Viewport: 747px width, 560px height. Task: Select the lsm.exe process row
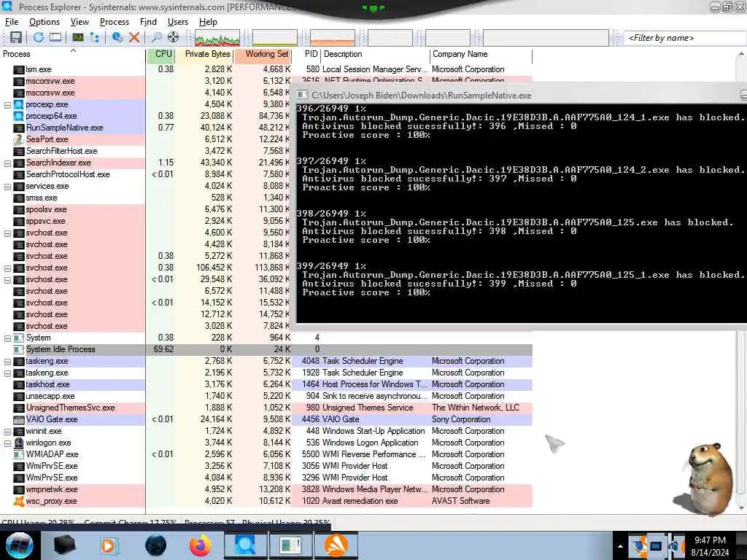click(266, 69)
